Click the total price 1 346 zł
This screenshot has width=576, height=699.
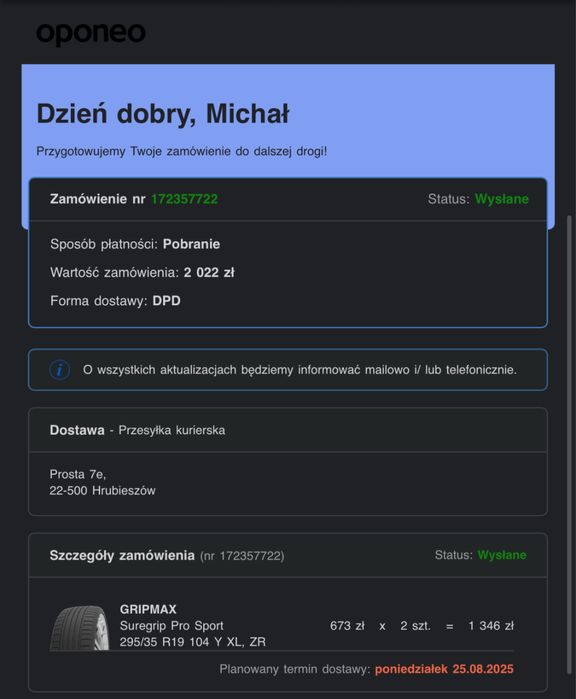point(491,626)
